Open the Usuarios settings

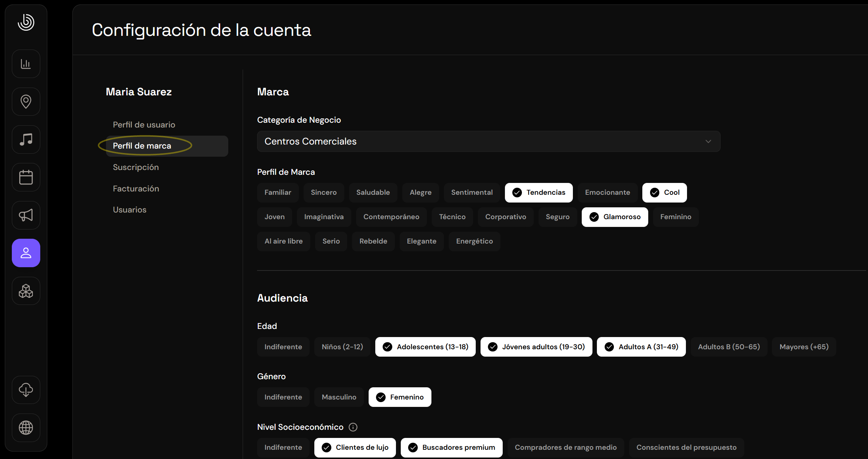tap(130, 210)
